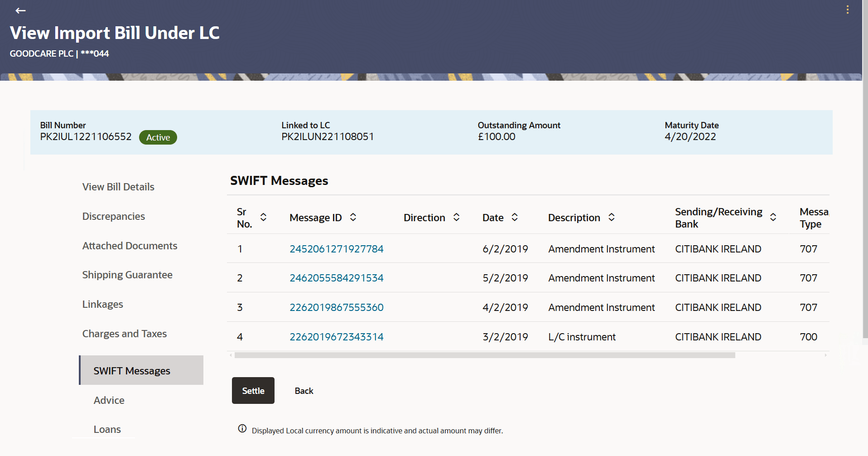Open the three-dot overflow menu

(x=848, y=10)
